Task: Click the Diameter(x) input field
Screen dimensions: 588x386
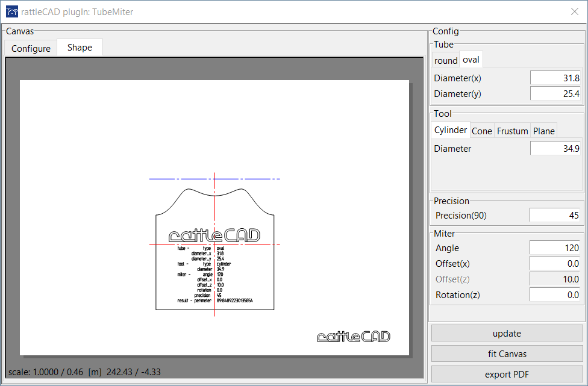Action: tap(555, 78)
